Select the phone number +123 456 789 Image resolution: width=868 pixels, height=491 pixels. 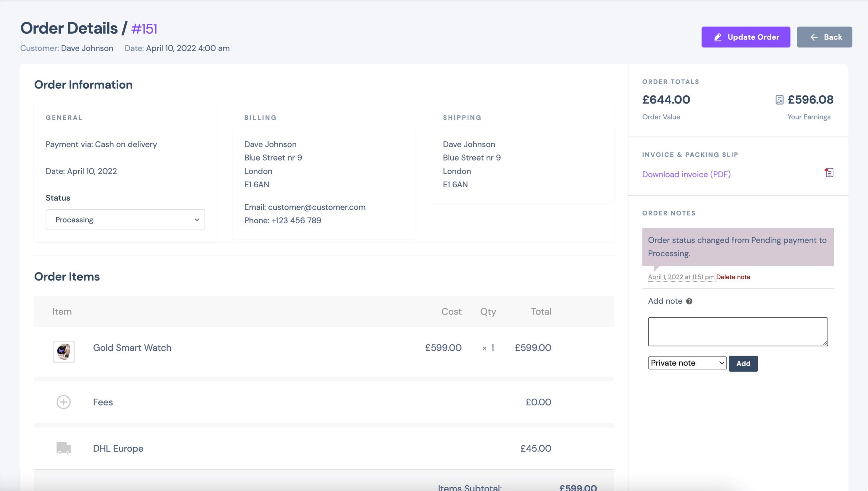point(296,220)
